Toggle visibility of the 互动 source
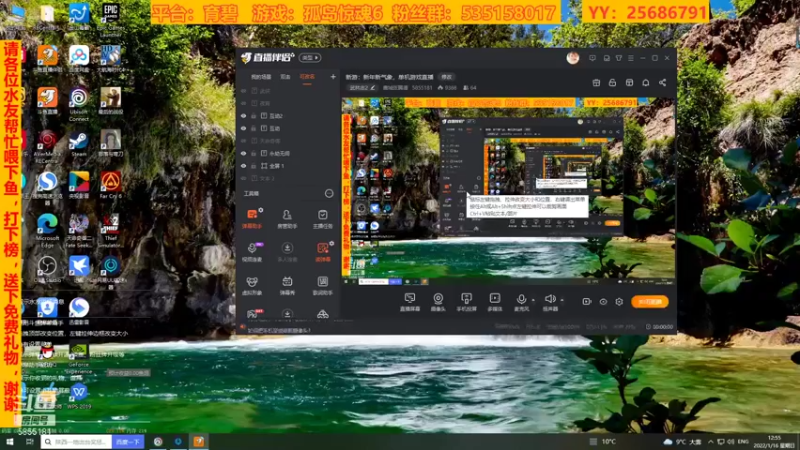Viewport: 800px width, 450px height. tap(243, 128)
